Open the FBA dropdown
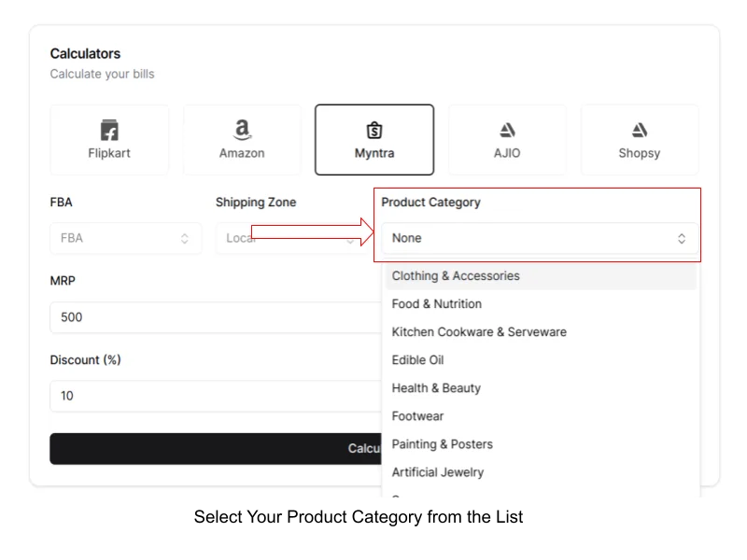The width and height of the screenshot is (747, 560). tap(126, 238)
